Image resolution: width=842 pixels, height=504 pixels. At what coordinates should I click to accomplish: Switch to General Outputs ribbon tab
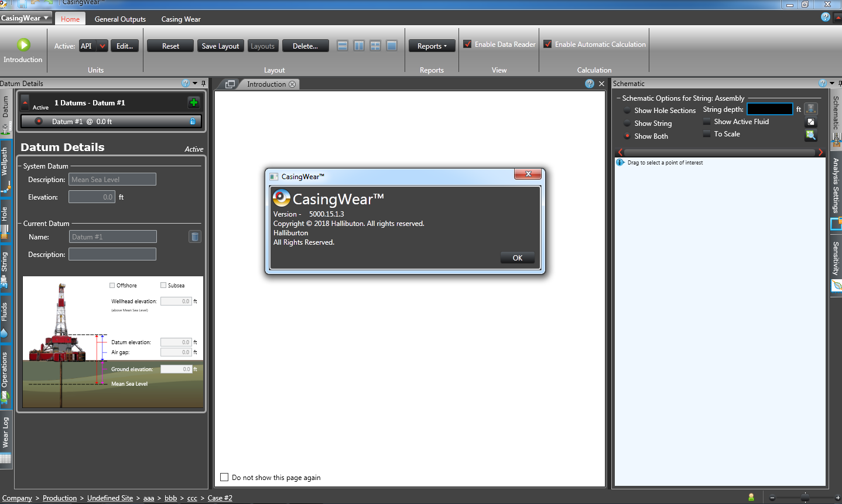(120, 19)
